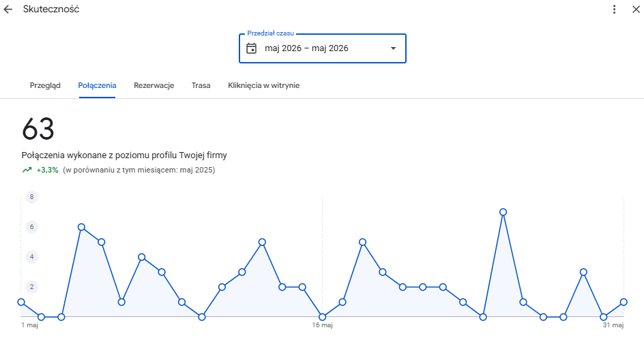Click the comparison note mentioning maj 2025

click(138, 170)
